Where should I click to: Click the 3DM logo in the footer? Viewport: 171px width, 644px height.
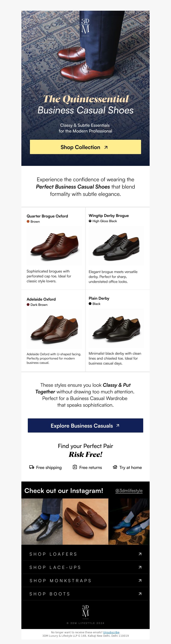tap(85, 612)
